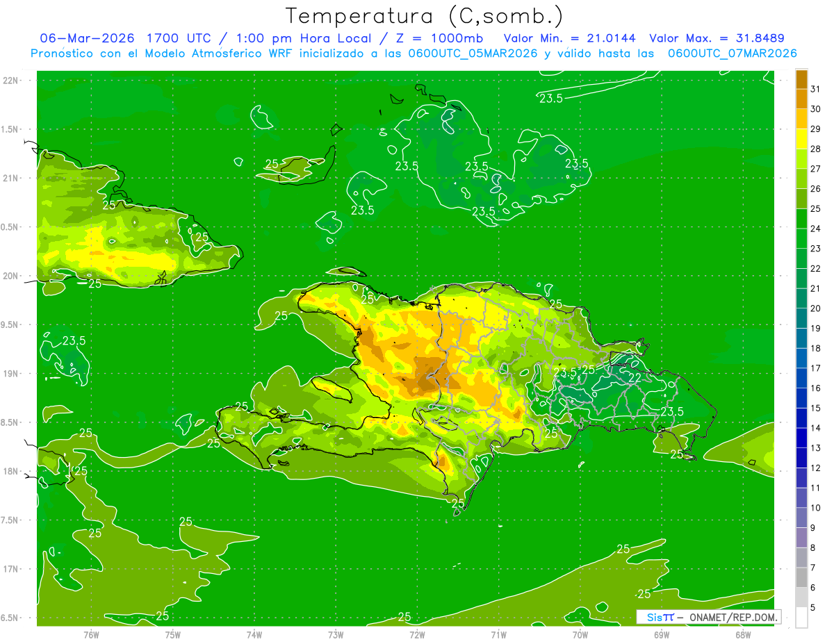Click the '19N' latitude axis label
Viewport: 834px width, 644px height.
tap(10, 373)
